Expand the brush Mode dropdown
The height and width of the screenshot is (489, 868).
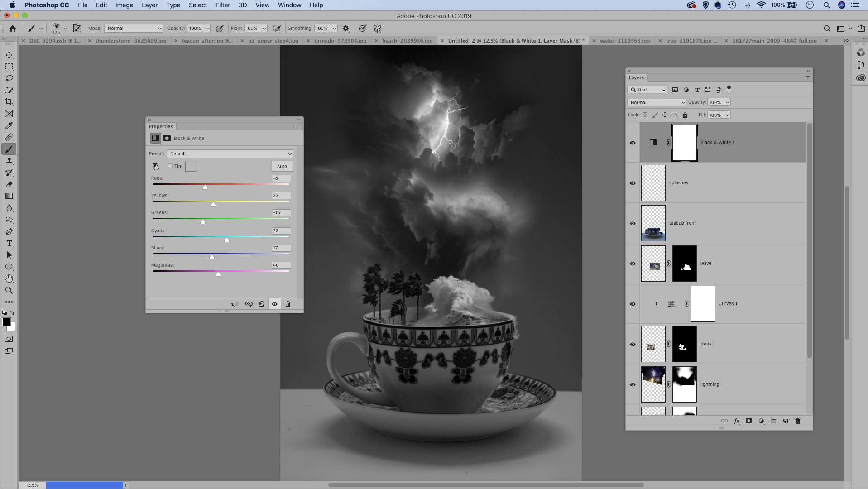point(133,29)
